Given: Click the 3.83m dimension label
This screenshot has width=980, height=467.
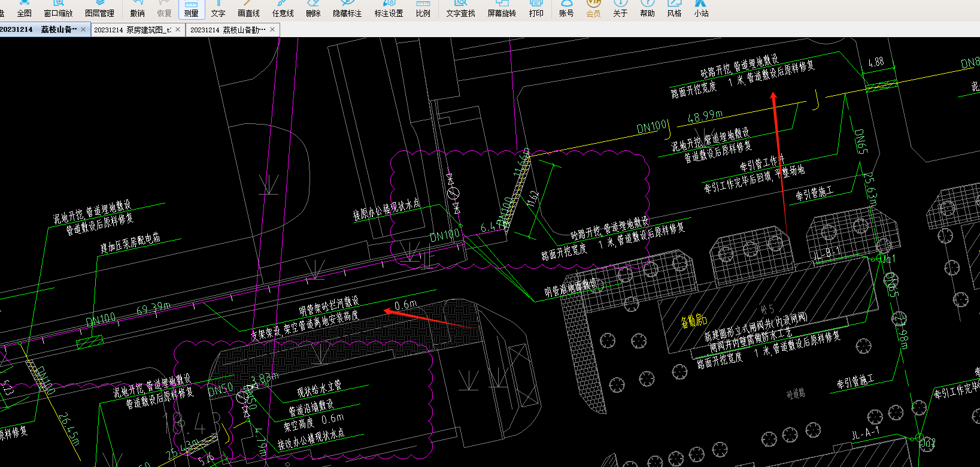Looking at the screenshot, I should click(x=265, y=378).
